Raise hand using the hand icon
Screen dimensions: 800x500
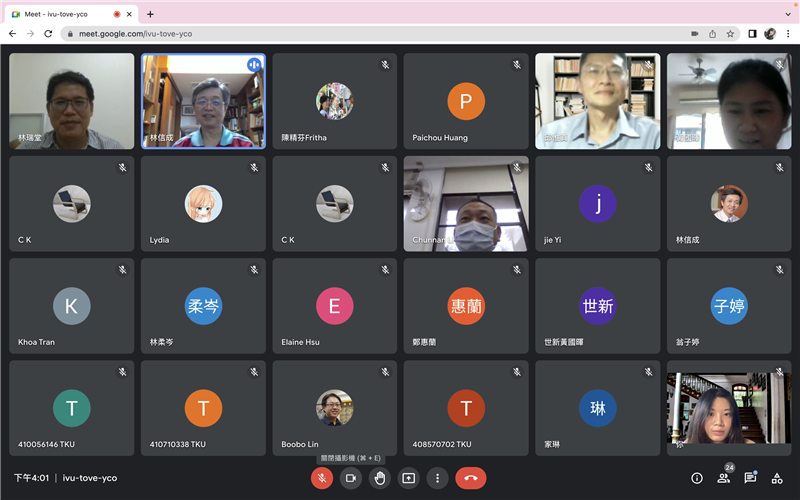click(x=380, y=478)
